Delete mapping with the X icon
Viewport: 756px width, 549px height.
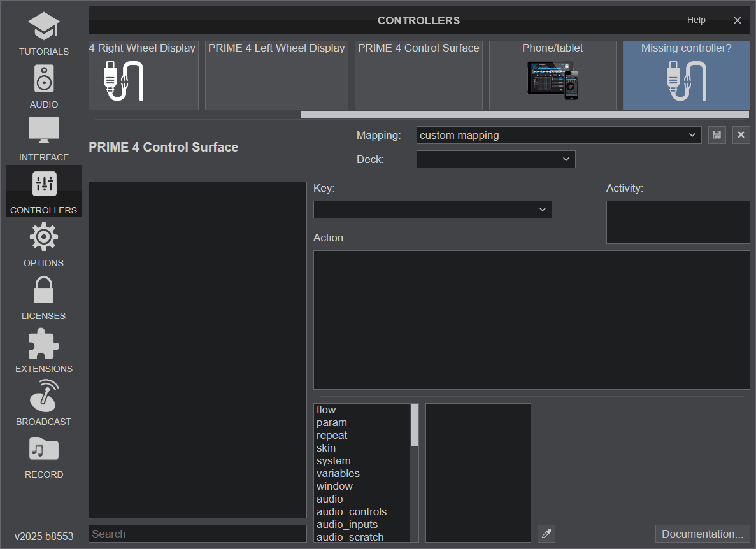[x=741, y=135]
